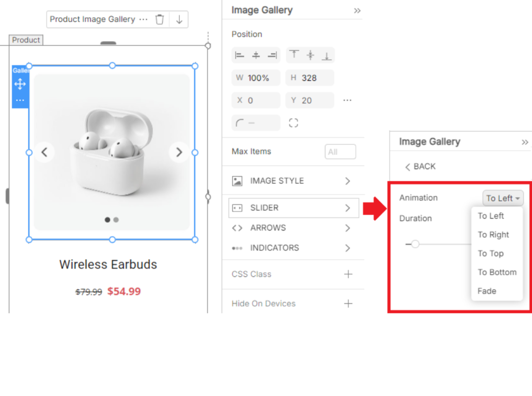Choose To Right animation option
This screenshot has width=532, height=396.
coord(493,234)
